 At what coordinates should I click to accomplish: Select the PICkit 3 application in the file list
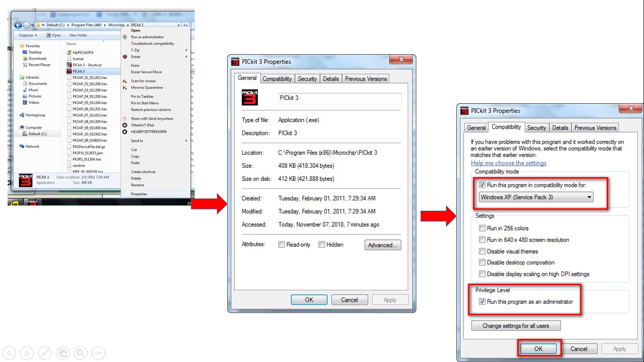pyautogui.click(x=78, y=71)
